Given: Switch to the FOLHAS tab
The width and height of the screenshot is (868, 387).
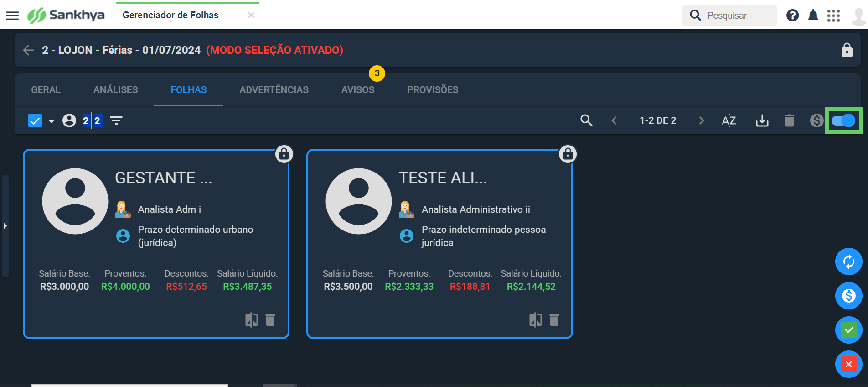Looking at the screenshot, I should (188, 90).
